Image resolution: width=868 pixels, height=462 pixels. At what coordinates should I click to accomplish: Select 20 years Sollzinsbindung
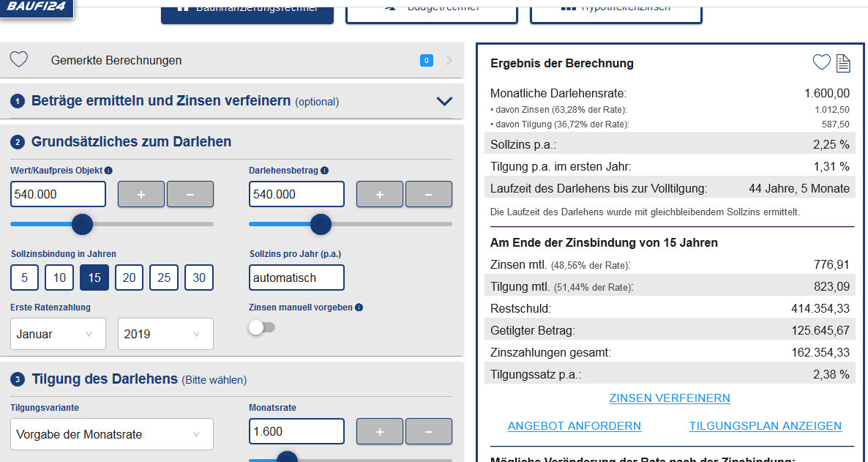(x=129, y=278)
